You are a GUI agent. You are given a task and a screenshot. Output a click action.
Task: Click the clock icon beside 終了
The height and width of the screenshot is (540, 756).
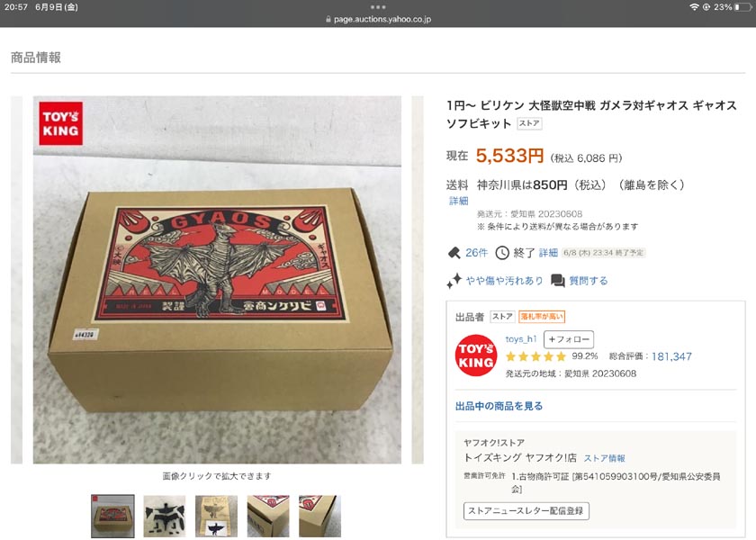[502, 253]
